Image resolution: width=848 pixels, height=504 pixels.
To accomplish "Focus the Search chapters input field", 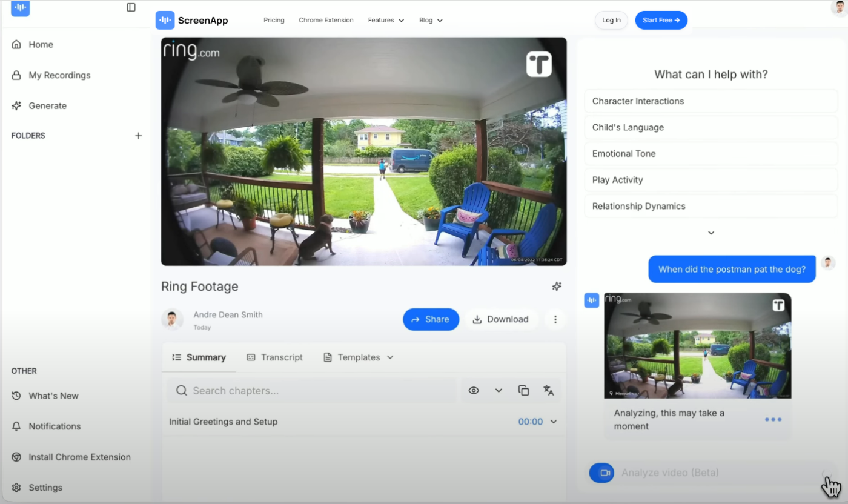I will pyautogui.click(x=311, y=391).
